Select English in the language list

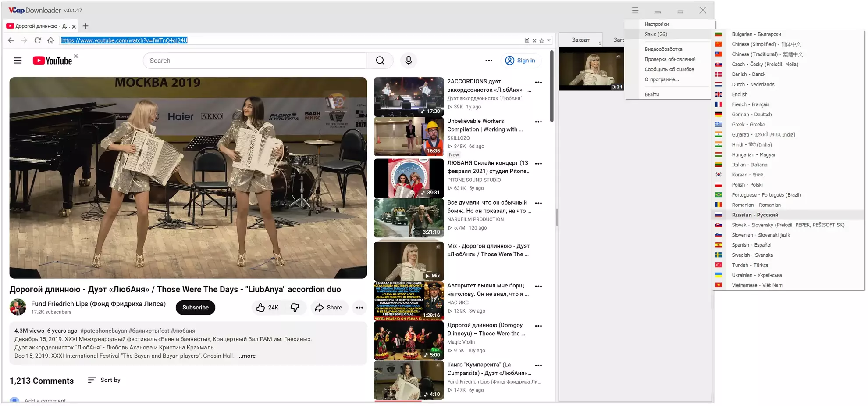click(740, 94)
